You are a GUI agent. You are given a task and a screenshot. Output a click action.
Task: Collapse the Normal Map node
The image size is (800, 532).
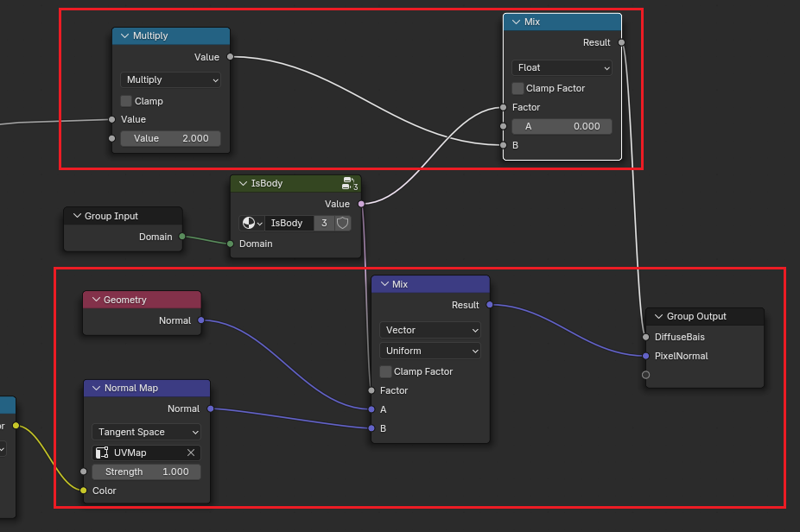[96, 388]
